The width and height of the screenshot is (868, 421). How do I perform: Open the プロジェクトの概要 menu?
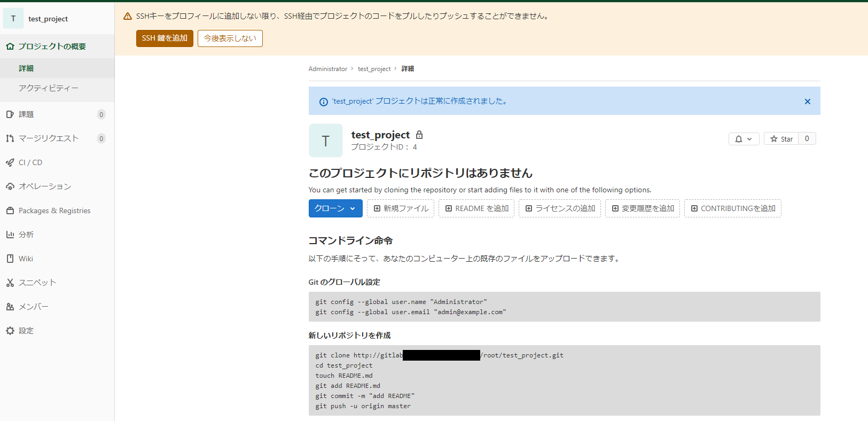(57, 46)
